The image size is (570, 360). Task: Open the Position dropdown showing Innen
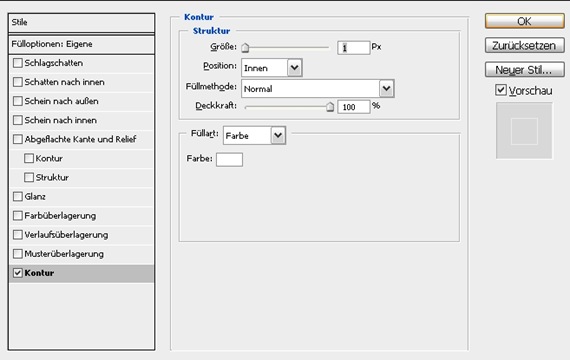point(272,68)
